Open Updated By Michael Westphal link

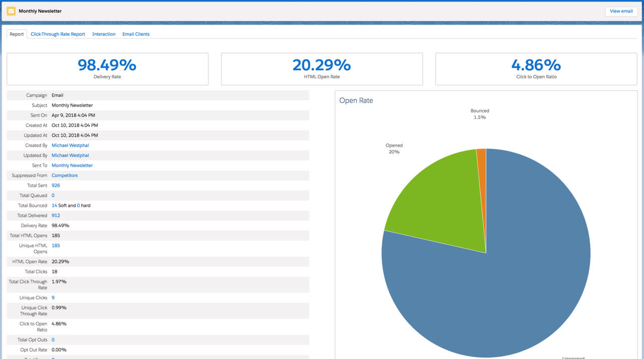(x=70, y=155)
